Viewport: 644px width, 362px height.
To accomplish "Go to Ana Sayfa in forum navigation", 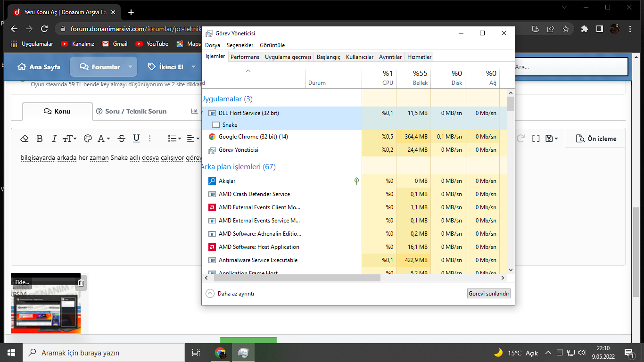I will pyautogui.click(x=39, y=67).
